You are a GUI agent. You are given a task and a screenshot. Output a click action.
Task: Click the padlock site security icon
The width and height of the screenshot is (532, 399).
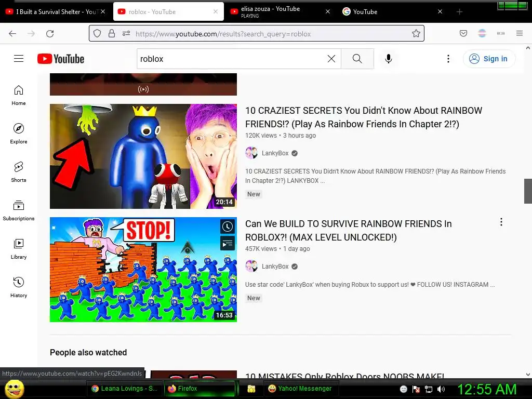(112, 34)
